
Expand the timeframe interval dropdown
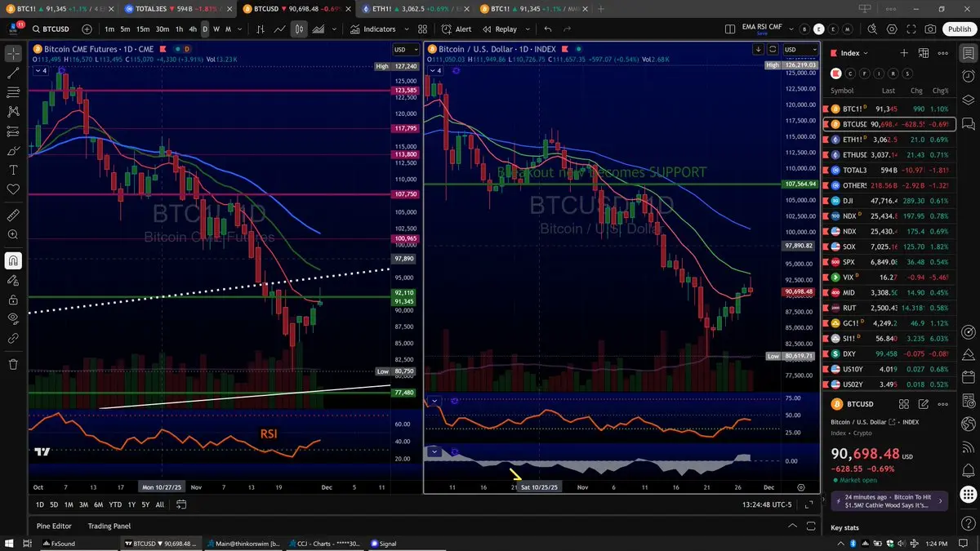coord(241,29)
